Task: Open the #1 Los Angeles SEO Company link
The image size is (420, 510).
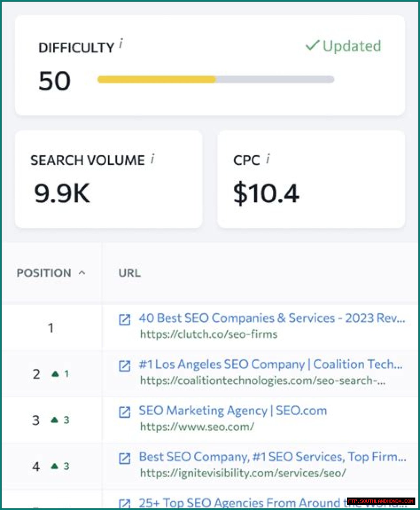Action: [x=270, y=364]
